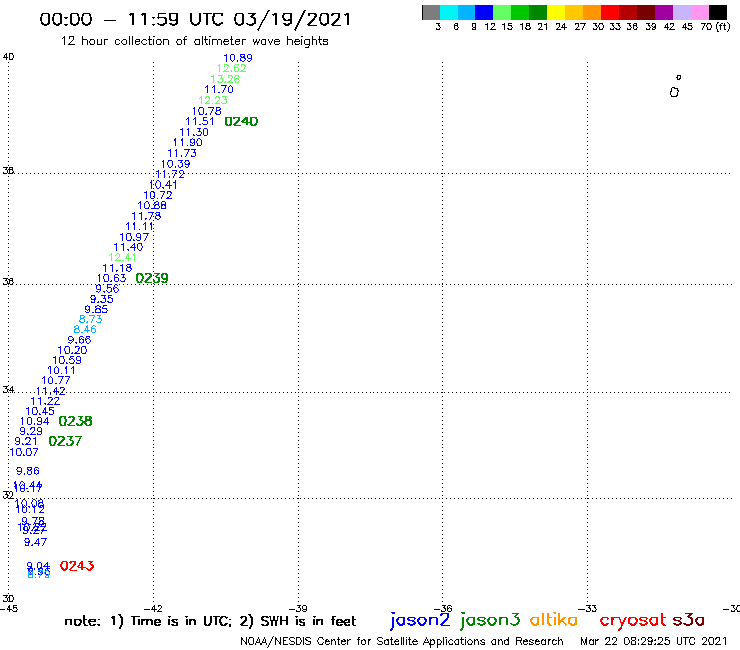Select the yellow swatch in the legend bar

coord(556,12)
